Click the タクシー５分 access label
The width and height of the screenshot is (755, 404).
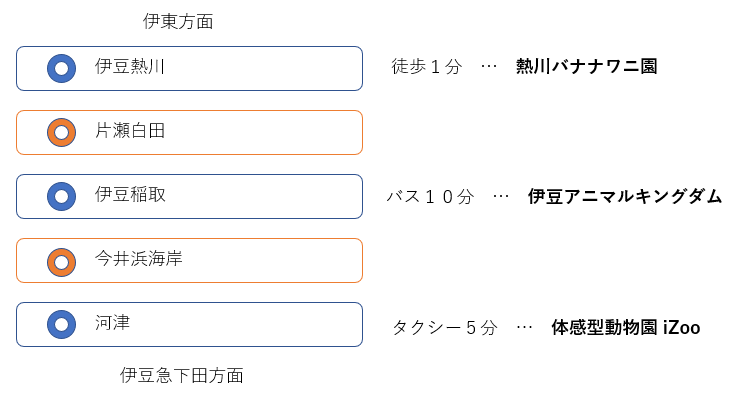pyautogui.click(x=445, y=327)
